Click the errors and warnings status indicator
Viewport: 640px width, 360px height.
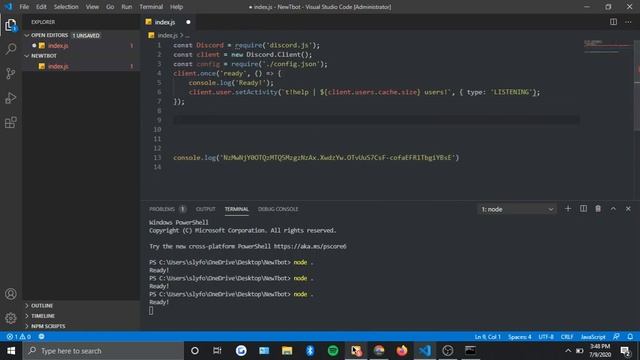pyautogui.click(x=18, y=337)
